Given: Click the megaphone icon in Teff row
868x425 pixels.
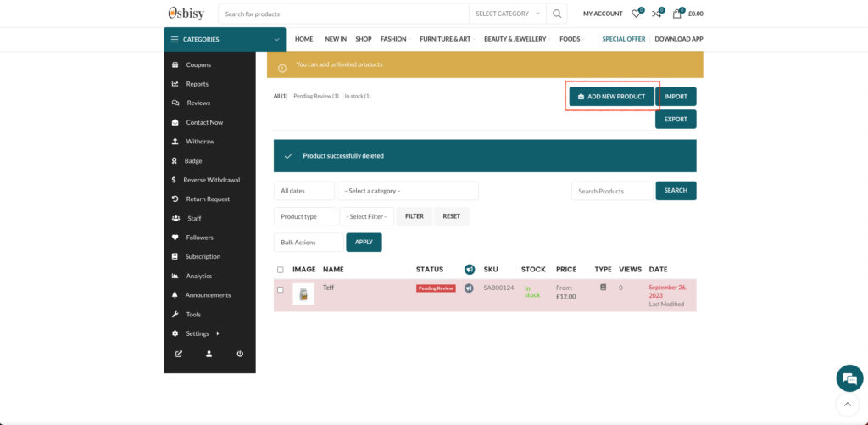Looking at the screenshot, I should click(x=469, y=288).
